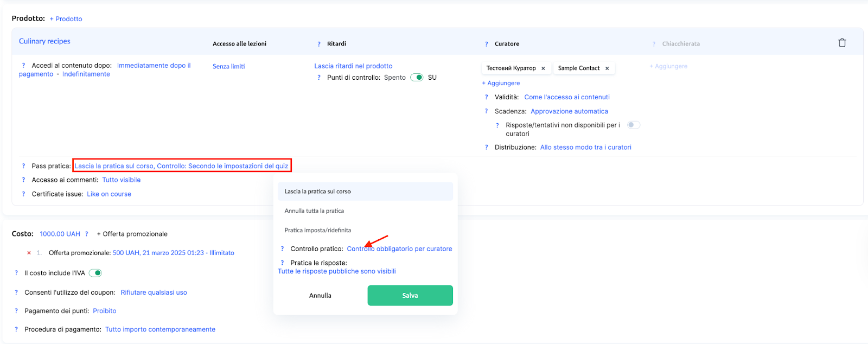This screenshot has width=868, height=344.
Task: Click help icon beside cost 1000.00 UAH
Action: pos(87,234)
